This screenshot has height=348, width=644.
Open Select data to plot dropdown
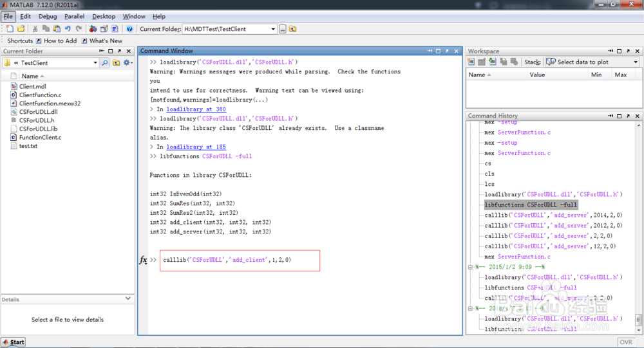(x=636, y=62)
